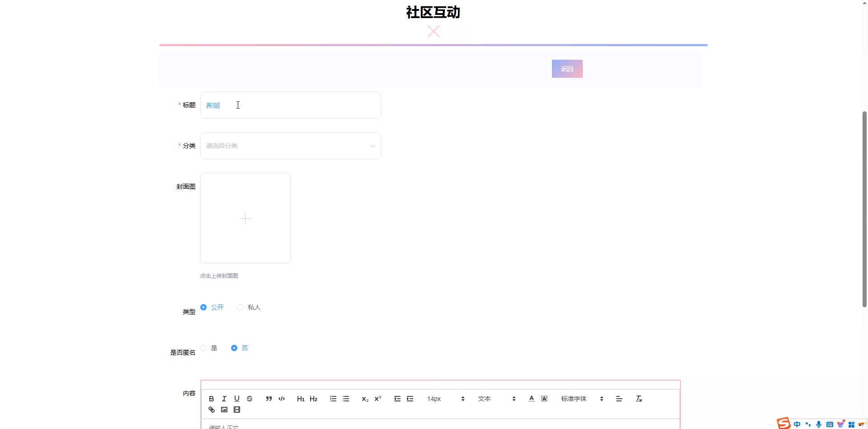
Task: Click the Sogou input method logo
Action: (783, 423)
